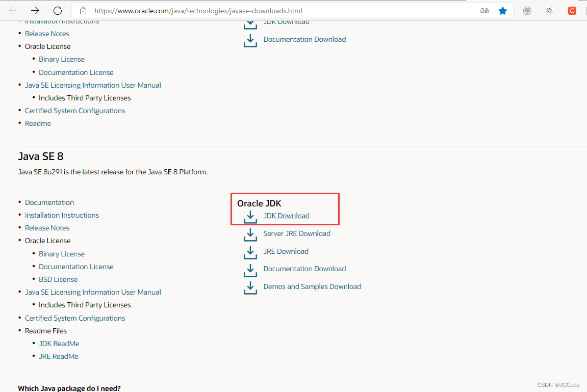Click 'Oracle License' text in Java SE 8 list
587x392 pixels.
47,241
